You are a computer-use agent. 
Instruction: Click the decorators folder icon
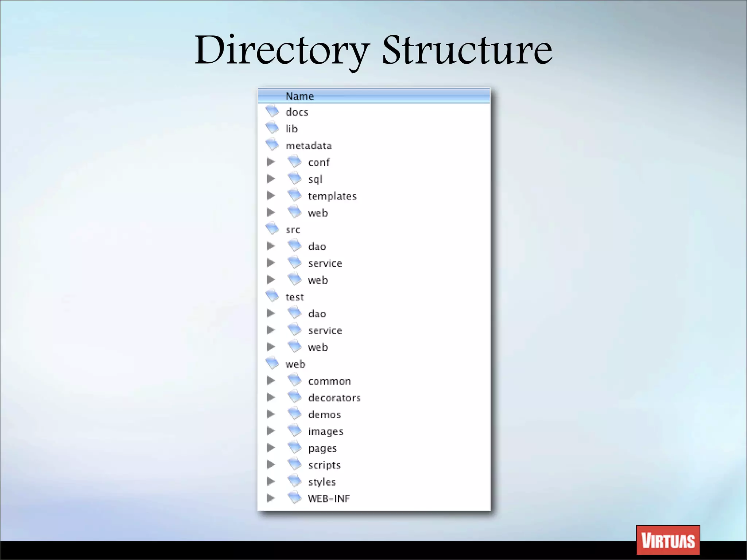click(294, 397)
